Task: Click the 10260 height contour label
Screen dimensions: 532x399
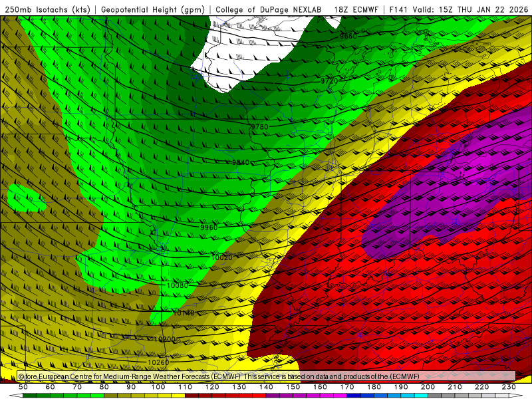Action: tap(158, 362)
